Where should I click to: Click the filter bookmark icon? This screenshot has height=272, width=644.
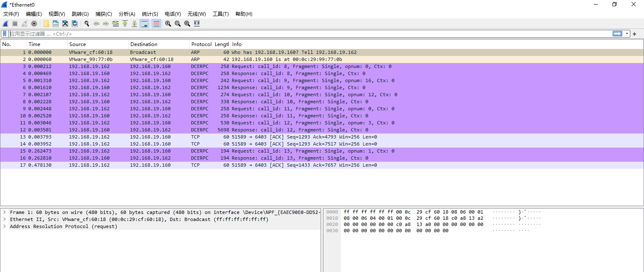click(5, 34)
